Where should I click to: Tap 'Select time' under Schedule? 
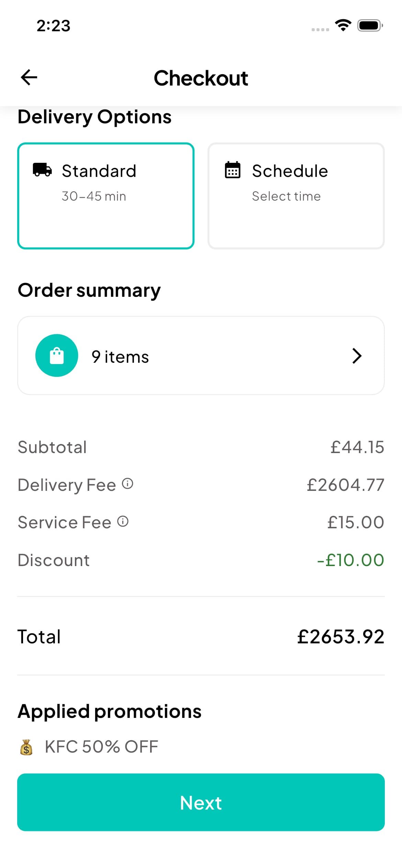pos(286,196)
